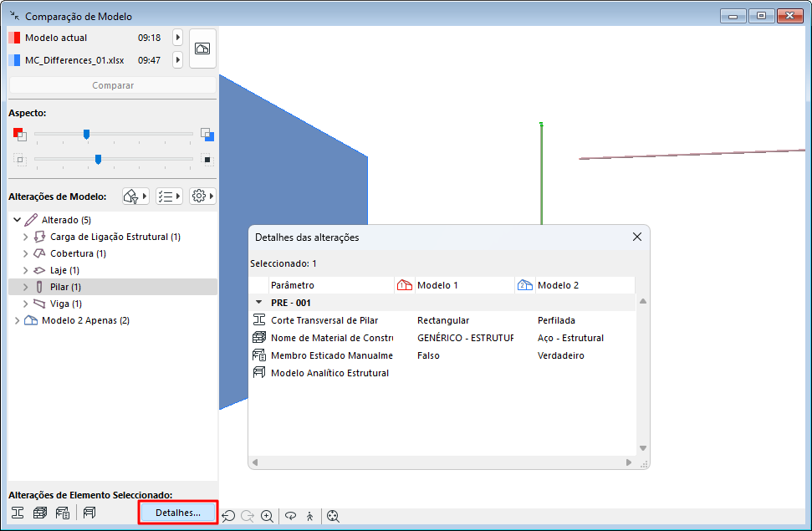Viewport: 812px width, 531px height.
Task: Click the Modelo actual red color swatch
Action: click(x=14, y=38)
